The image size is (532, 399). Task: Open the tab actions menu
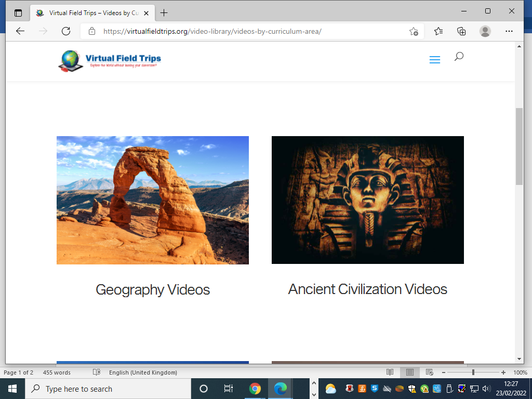pos(18,12)
